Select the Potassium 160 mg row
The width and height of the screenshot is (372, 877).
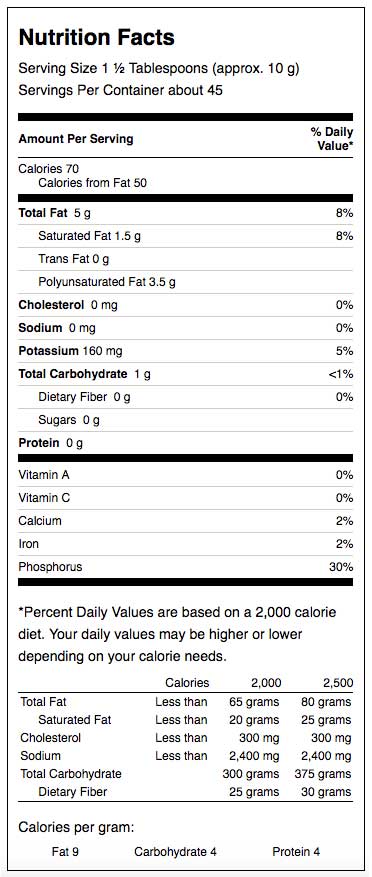point(186,351)
